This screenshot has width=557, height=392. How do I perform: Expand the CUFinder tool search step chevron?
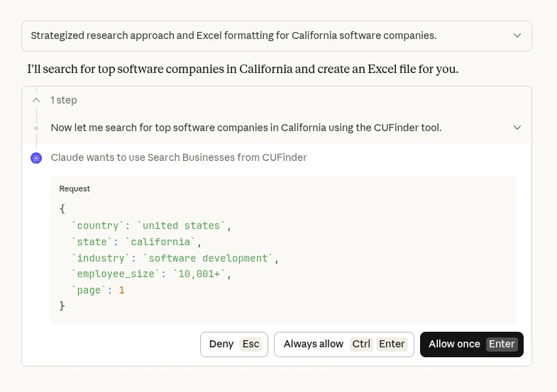coord(517,128)
